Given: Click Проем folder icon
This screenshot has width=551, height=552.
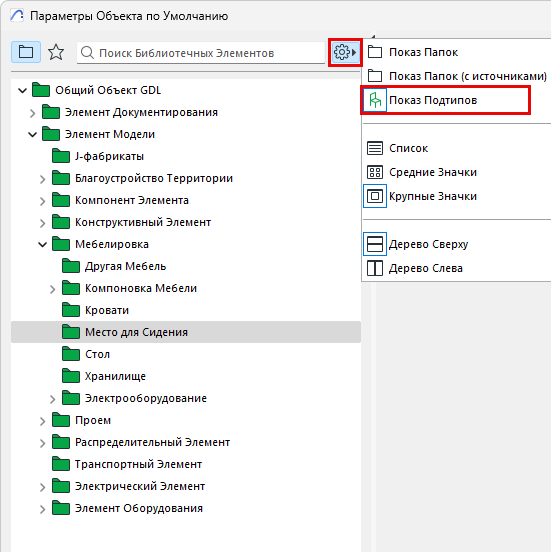Looking at the screenshot, I should (x=61, y=420).
